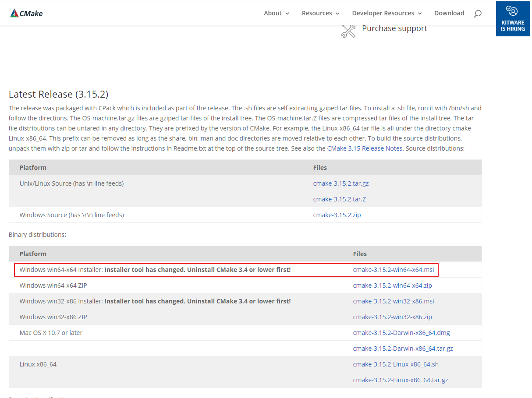The image size is (532, 398).
Task: Click the Mac OS X 10.7 or later cell
Action: click(x=51, y=333)
